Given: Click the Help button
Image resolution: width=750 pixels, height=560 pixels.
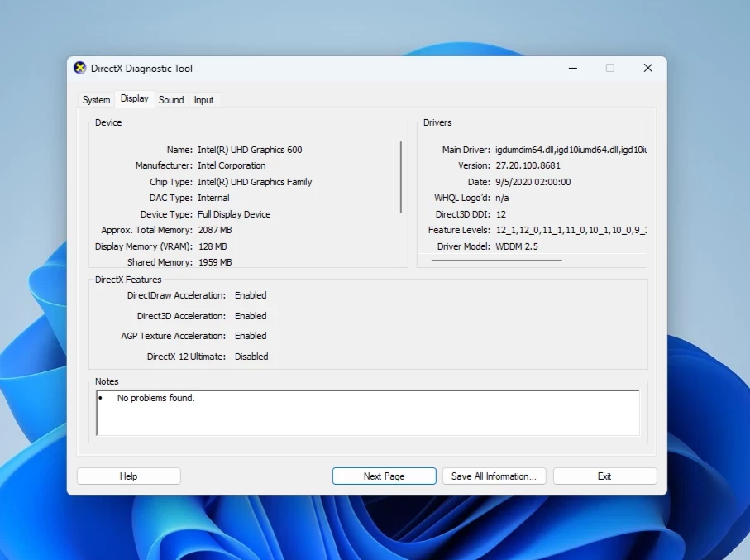Looking at the screenshot, I should [129, 476].
